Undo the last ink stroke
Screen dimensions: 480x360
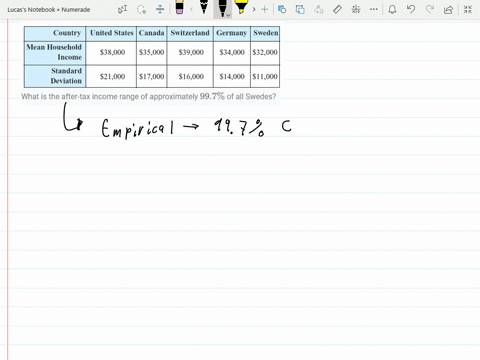click(x=411, y=9)
